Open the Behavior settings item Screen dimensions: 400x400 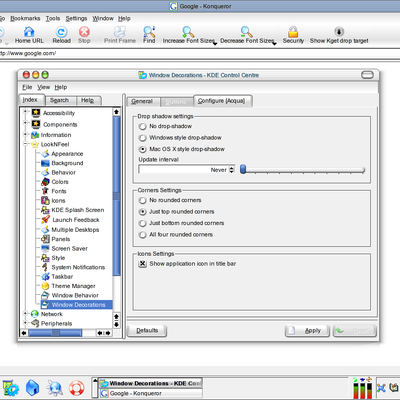tap(58, 172)
